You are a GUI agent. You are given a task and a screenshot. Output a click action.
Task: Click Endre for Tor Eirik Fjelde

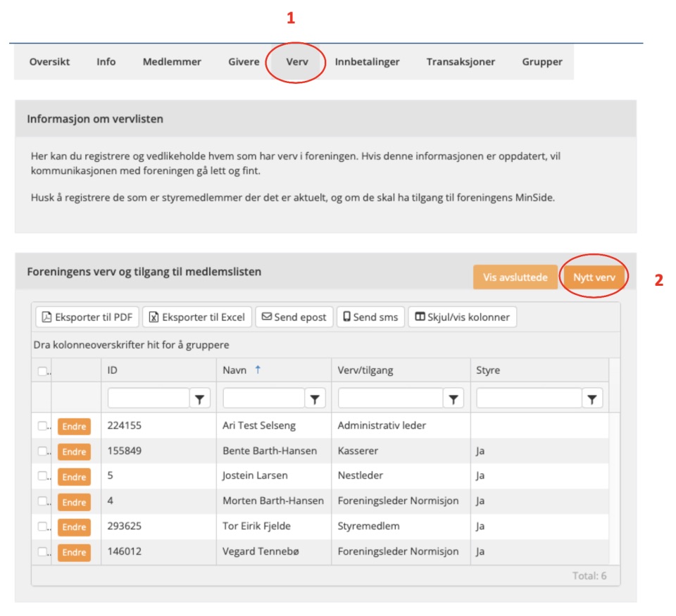point(74,527)
